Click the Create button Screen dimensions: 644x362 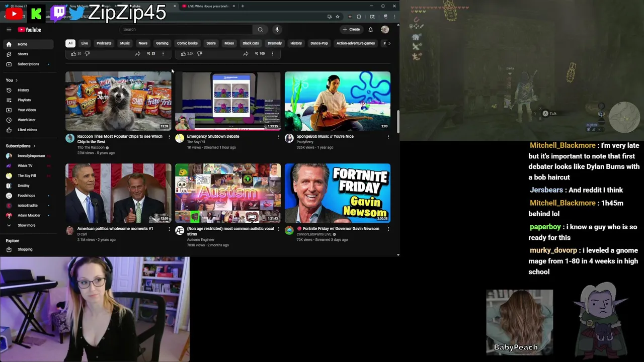pyautogui.click(x=351, y=29)
